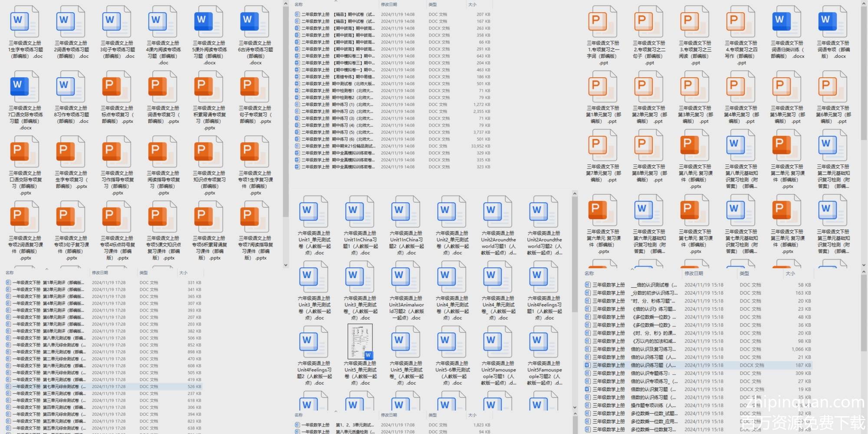Select 三年级语文上册 3句子专项练习题 Word file
This screenshot has height=434, width=868.
tap(118, 33)
